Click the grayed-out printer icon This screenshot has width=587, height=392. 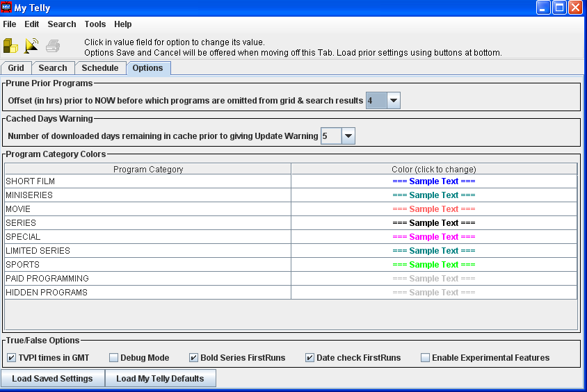53,46
